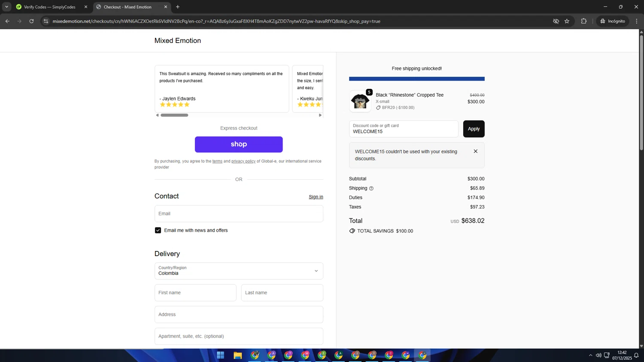Image resolution: width=644 pixels, height=362 pixels.
Task: Dismiss the WELCOME15 error message
Action: [x=475, y=151]
